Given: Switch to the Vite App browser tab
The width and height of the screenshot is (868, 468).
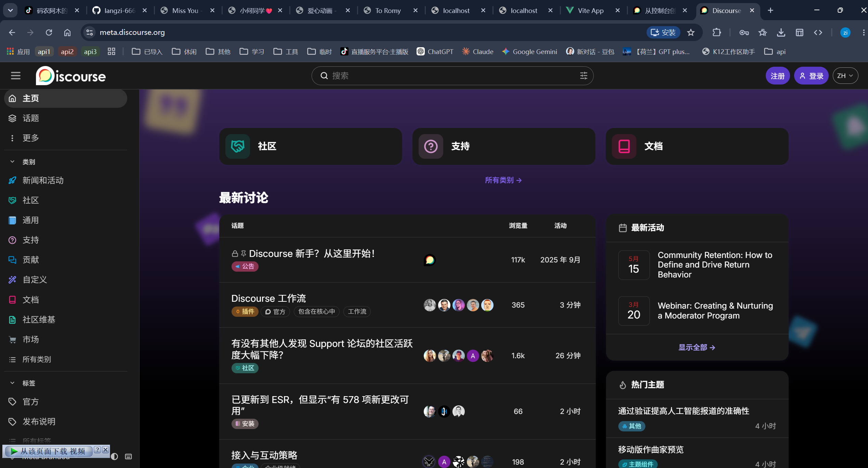Looking at the screenshot, I should (593, 11).
